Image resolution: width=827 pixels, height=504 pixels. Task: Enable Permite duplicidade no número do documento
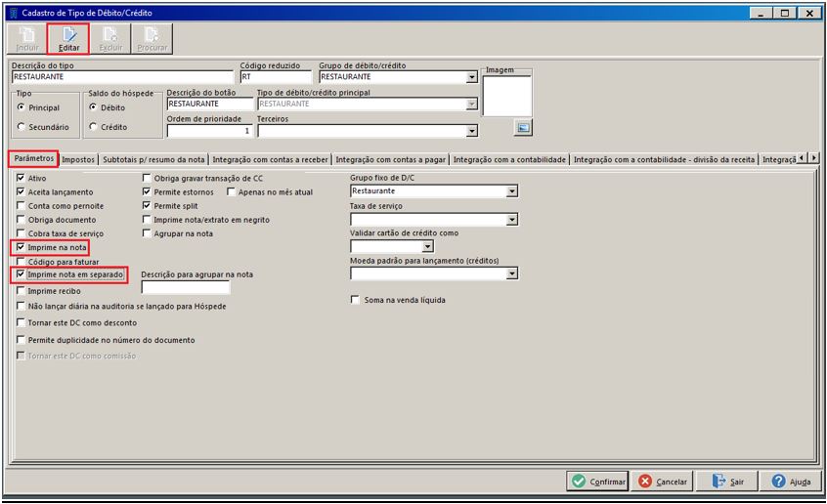[x=21, y=339]
